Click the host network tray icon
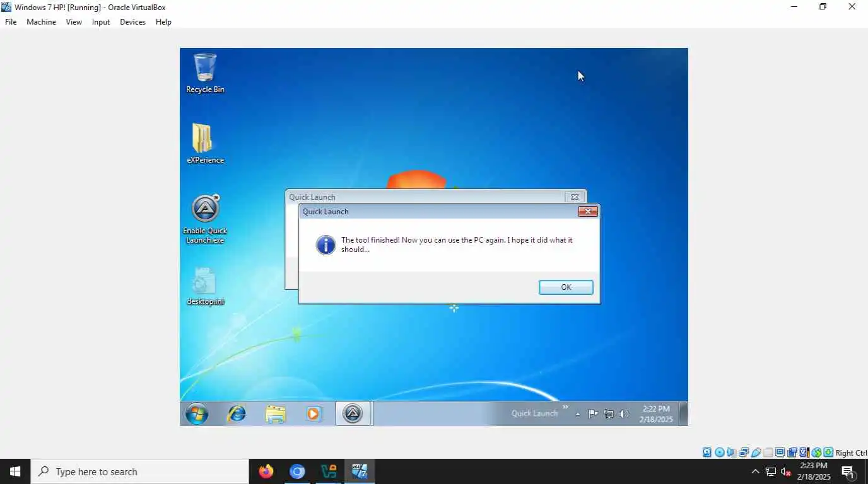 point(770,471)
